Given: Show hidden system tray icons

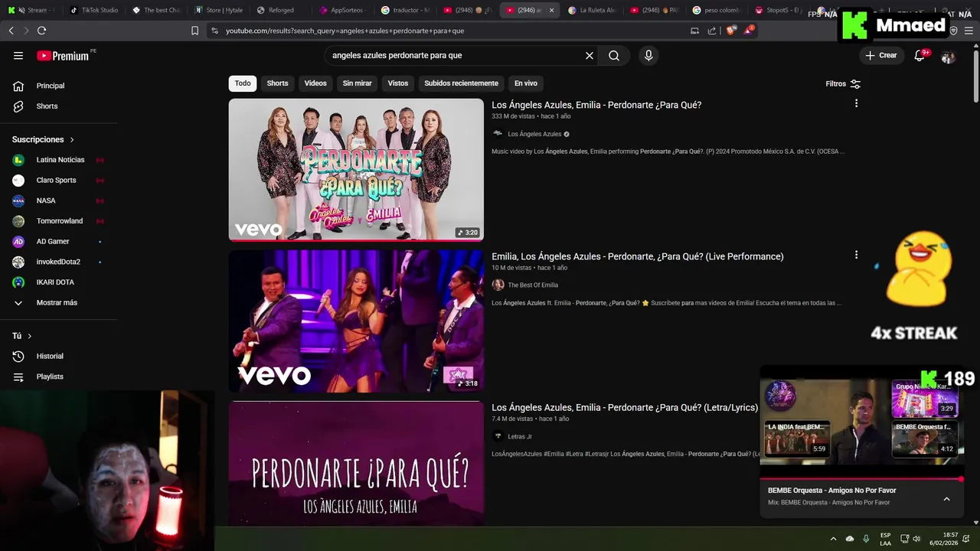Looking at the screenshot, I should point(833,539).
